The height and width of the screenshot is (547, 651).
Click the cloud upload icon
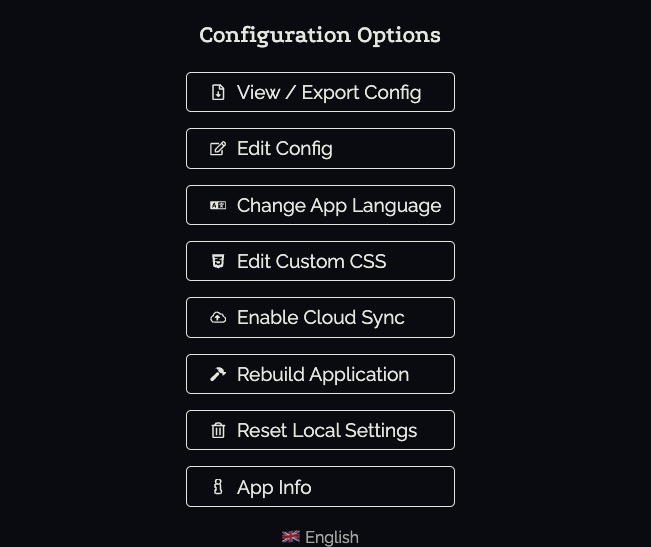[x=218, y=318]
